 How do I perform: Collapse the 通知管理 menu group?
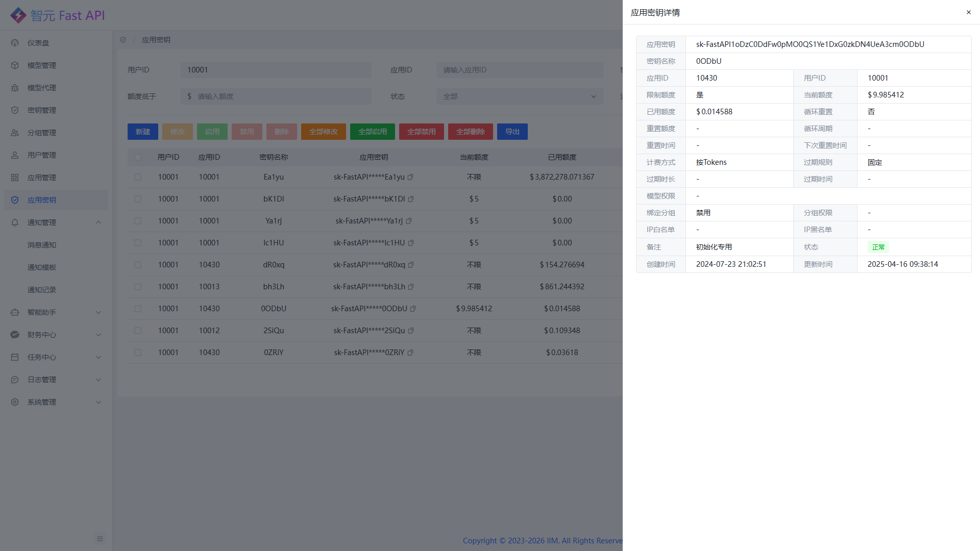99,222
